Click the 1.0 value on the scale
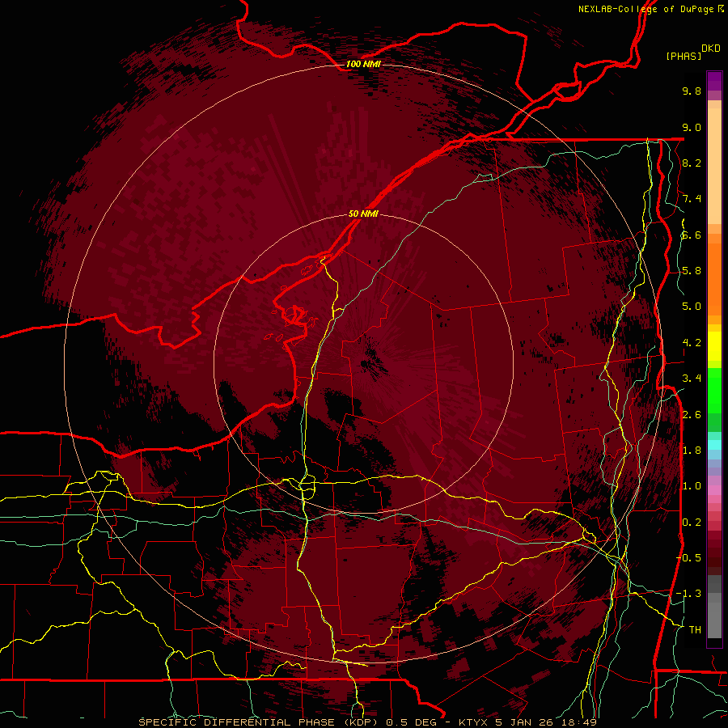 [692, 486]
